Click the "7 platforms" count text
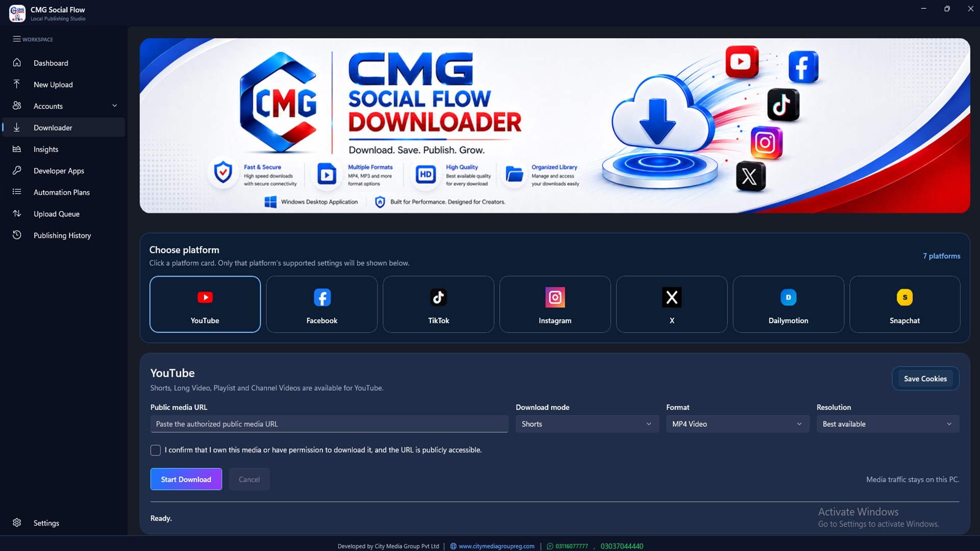 click(x=941, y=256)
